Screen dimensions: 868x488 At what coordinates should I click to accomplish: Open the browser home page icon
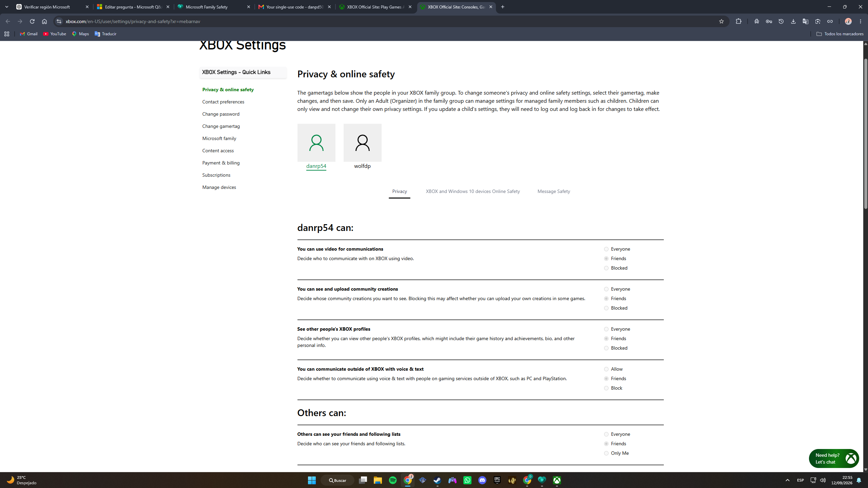44,21
